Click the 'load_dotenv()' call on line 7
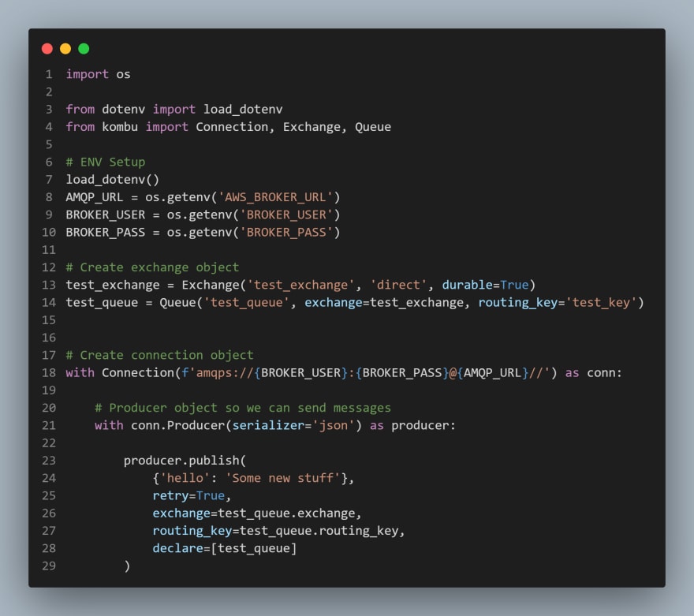Viewport: 694px width, 616px height. click(113, 180)
